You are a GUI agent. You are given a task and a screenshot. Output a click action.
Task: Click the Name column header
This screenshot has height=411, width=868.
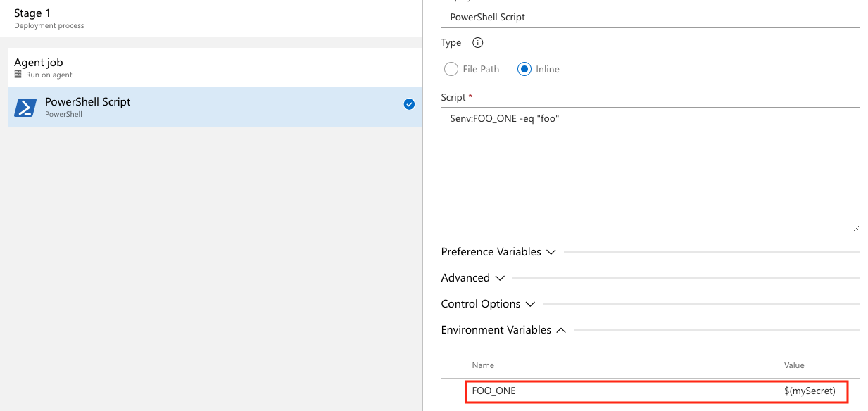point(483,365)
